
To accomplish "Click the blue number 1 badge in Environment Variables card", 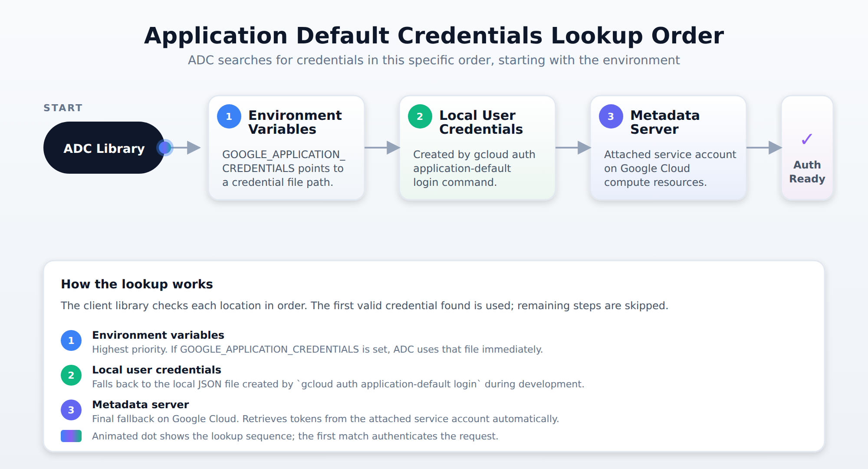I will point(229,116).
